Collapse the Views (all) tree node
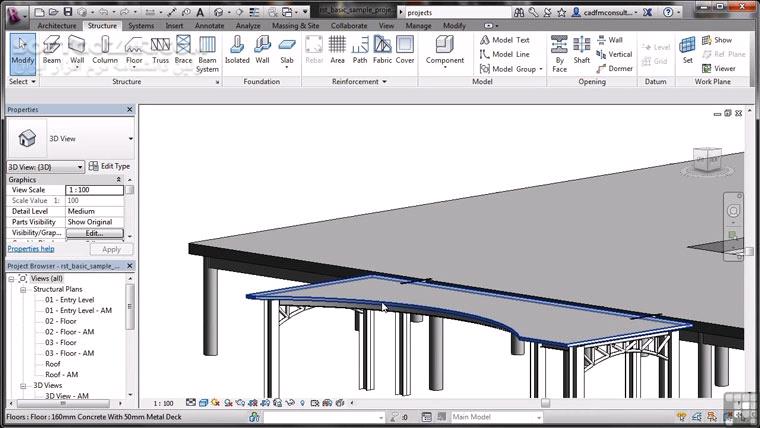Viewport: 760px width, 428px height. [x=11, y=279]
